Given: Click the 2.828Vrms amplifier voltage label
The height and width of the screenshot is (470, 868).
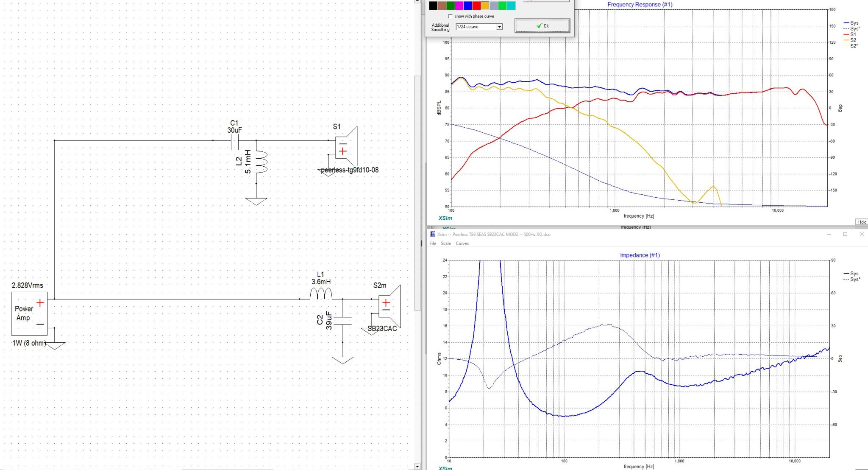Looking at the screenshot, I should (28, 285).
